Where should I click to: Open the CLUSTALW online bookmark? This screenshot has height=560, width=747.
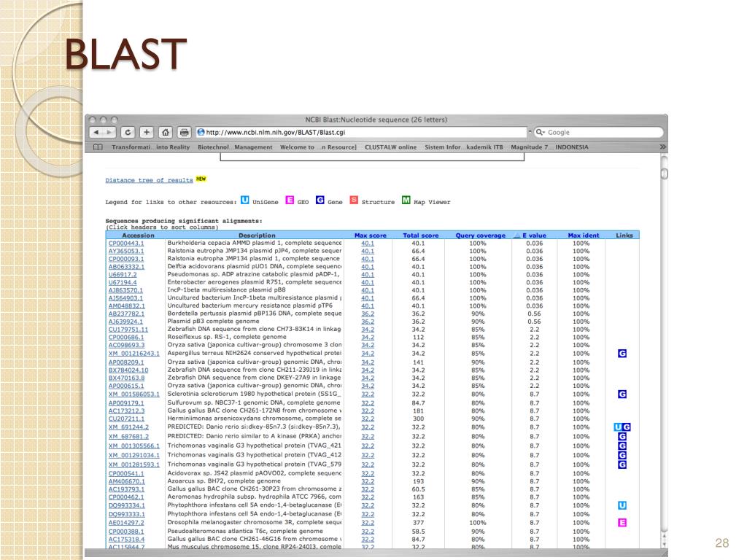(x=391, y=147)
